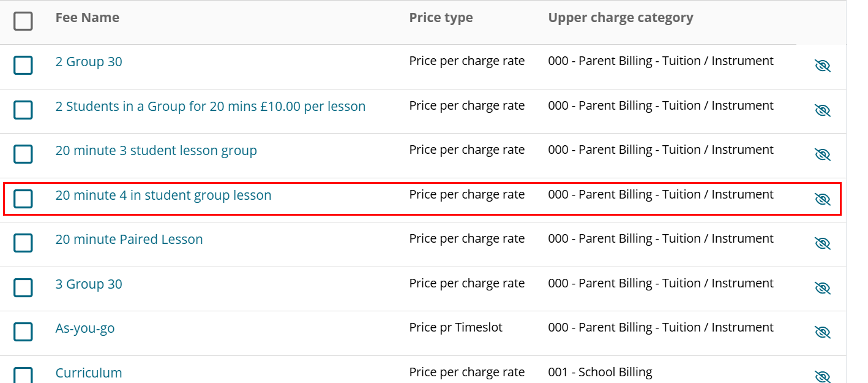Tick the As-you-go fee checkbox

23,332
